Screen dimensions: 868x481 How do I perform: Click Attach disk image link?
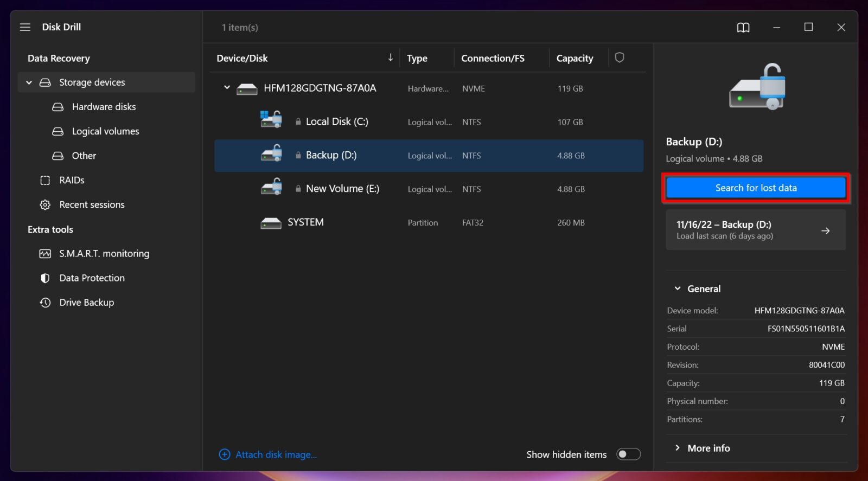pos(276,454)
